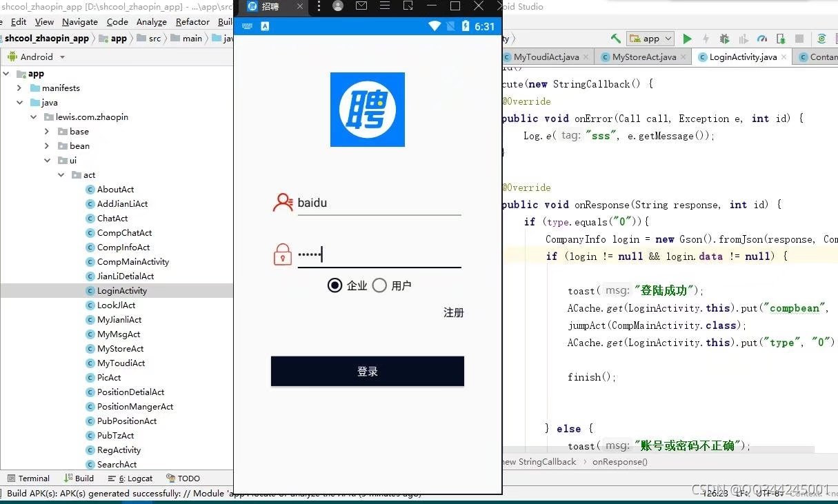The height and width of the screenshot is (504, 838).
Task: Select the 企业 radio button
Action: pos(335,285)
